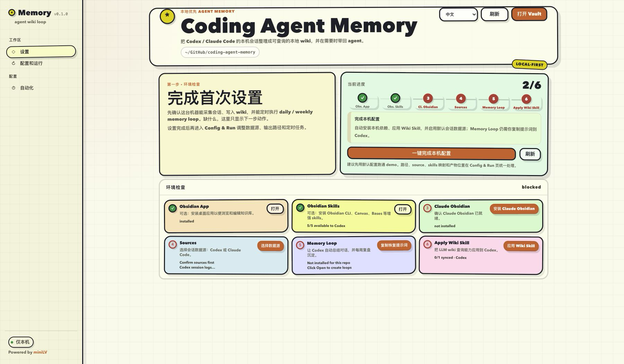Click the 第一步 · 环境检查 label

[x=183, y=84]
